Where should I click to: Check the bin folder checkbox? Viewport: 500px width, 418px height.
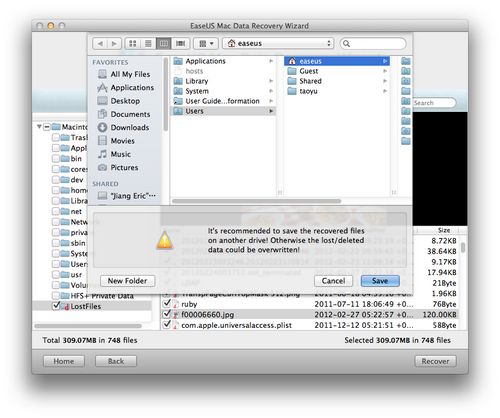pos(56,159)
